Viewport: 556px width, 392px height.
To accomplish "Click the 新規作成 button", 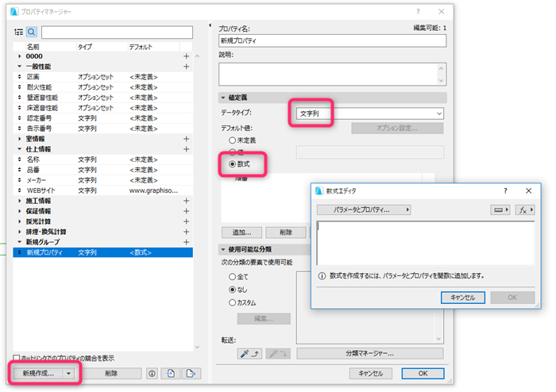I will 39,373.
